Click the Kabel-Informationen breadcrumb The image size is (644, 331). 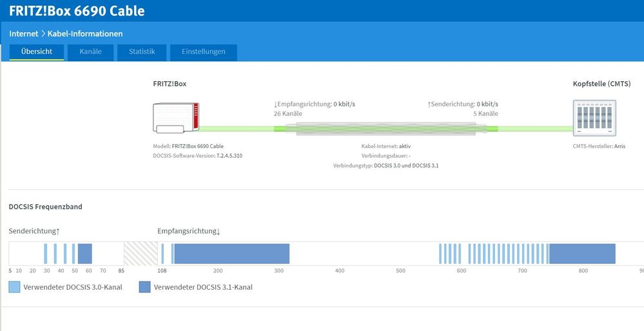[85, 33]
